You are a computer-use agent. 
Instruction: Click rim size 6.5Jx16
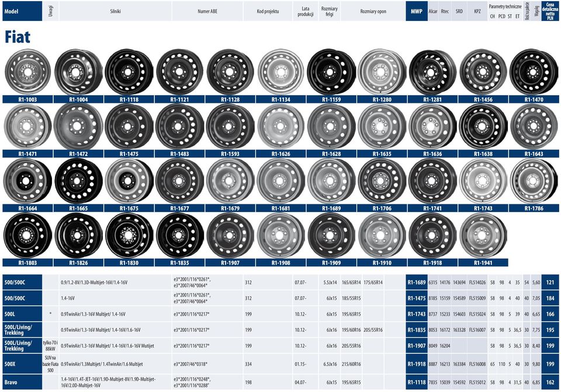(x=330, y=364)
